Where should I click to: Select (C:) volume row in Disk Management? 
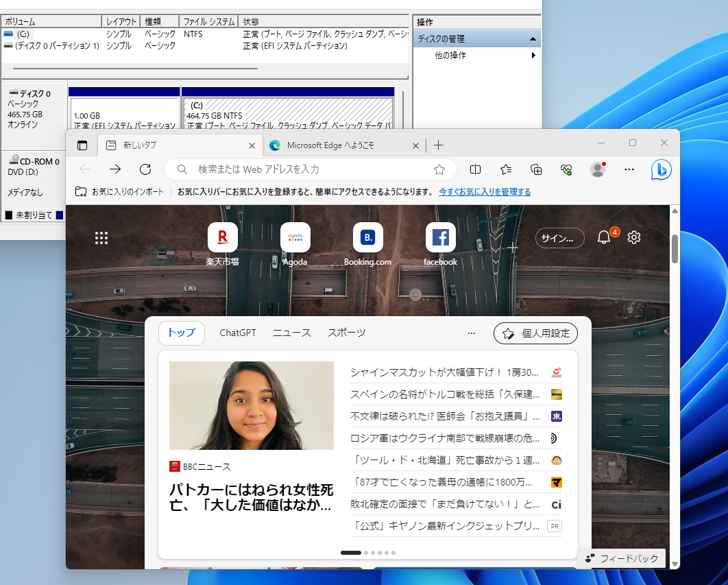click(x=204, y=34)
